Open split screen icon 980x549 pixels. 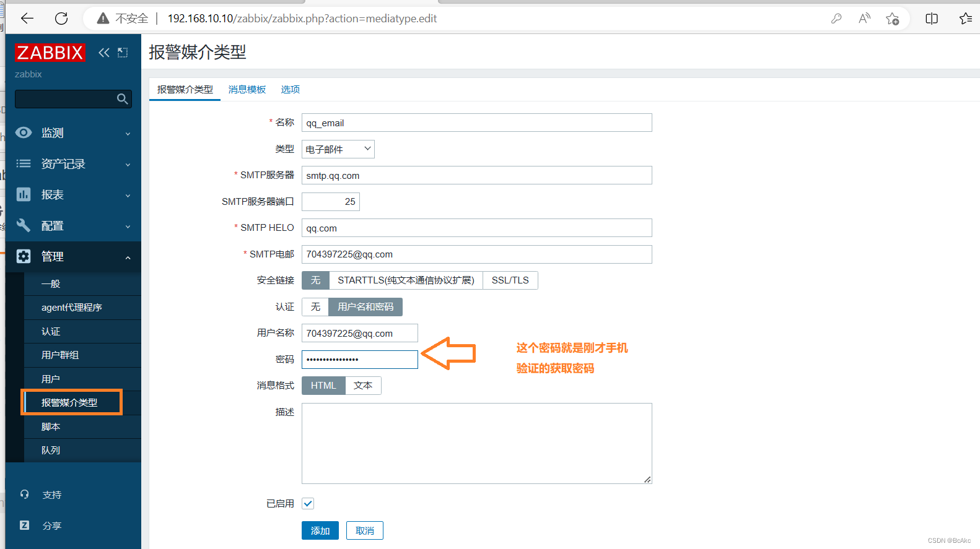click(932, 19)
